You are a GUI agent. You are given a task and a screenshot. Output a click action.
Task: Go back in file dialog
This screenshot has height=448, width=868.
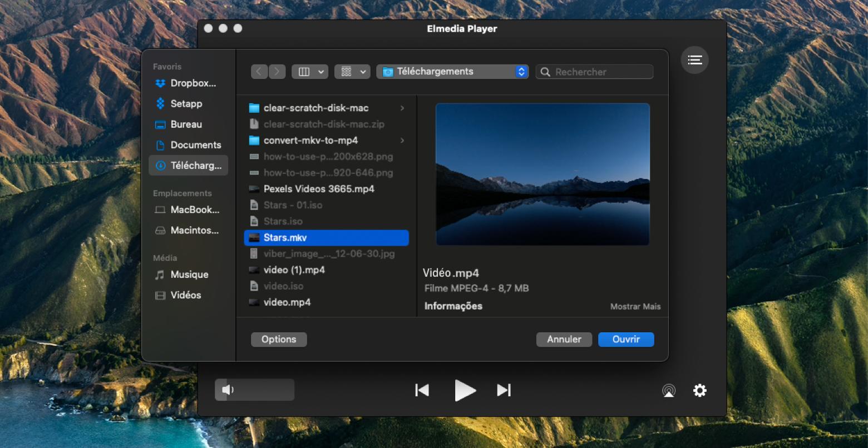pos(259,72)
